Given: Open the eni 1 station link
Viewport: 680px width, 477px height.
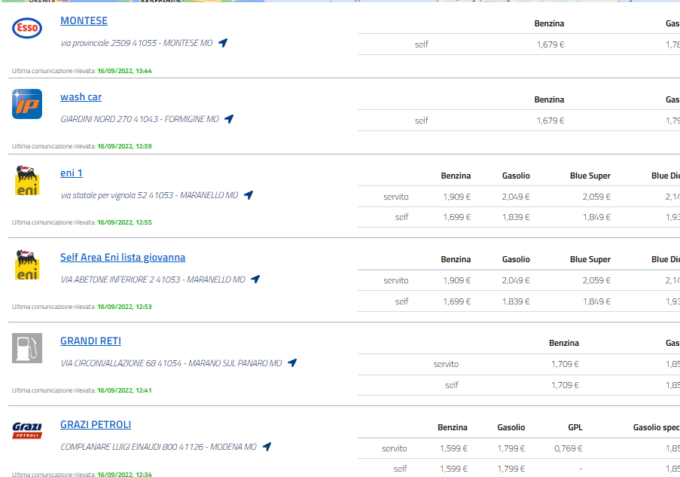Looking at the screenshot, I should [71, 173].
